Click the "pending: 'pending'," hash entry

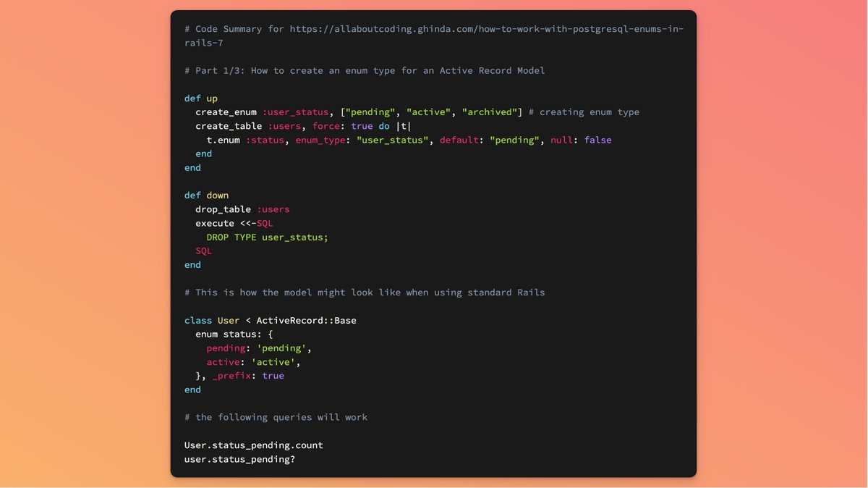pos(260,348)
